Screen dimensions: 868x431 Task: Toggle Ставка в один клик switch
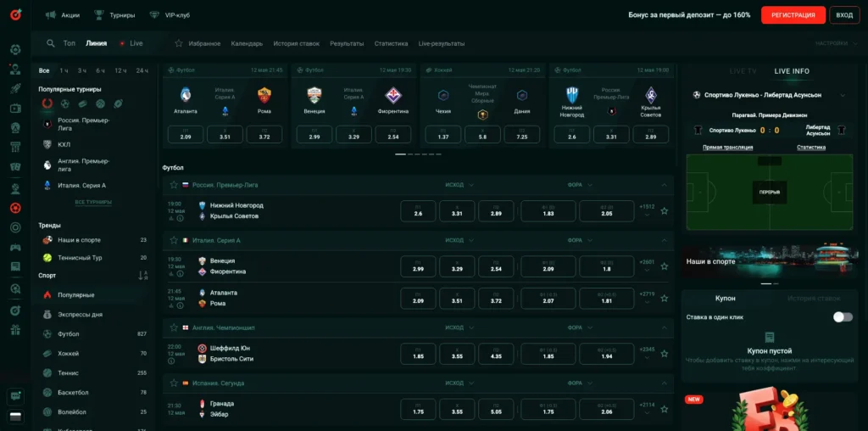tap(842, 316)
